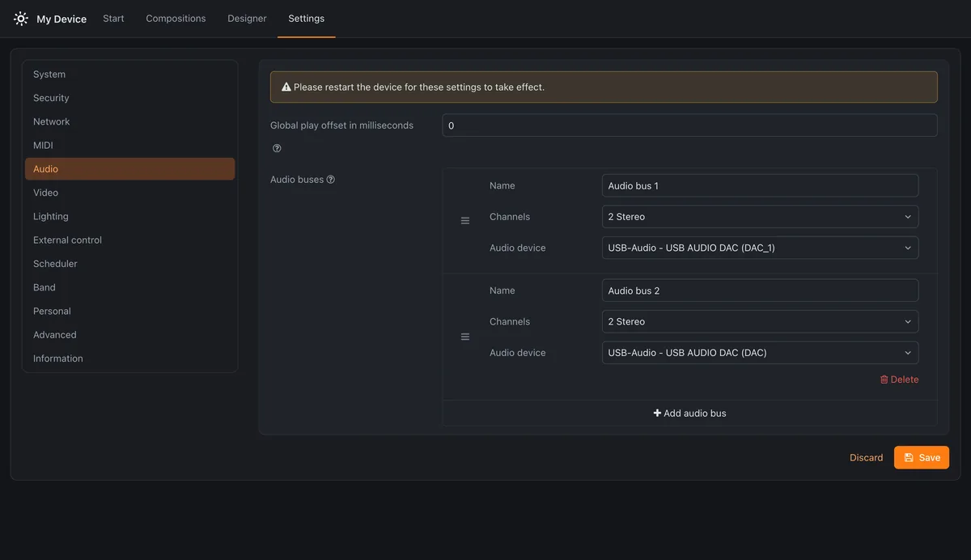The width and height of the screenshot is (971, 560).
Task: Save the audio settings
Action: click(x=922, y=457)
